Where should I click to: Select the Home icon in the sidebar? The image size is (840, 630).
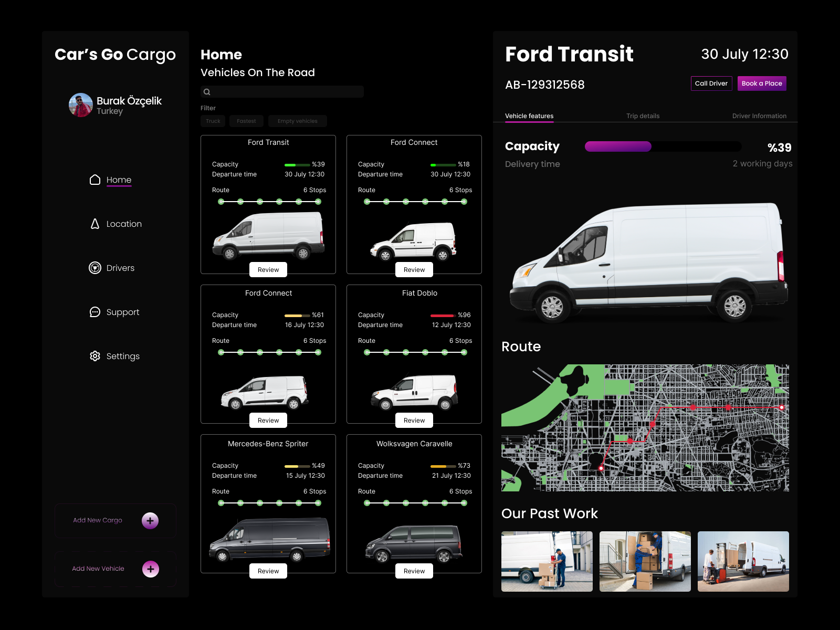(x=94, y=180)
